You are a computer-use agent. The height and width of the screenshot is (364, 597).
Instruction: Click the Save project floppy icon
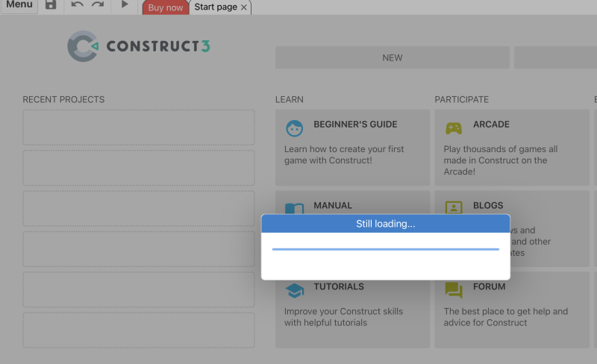tap(51, 4)
